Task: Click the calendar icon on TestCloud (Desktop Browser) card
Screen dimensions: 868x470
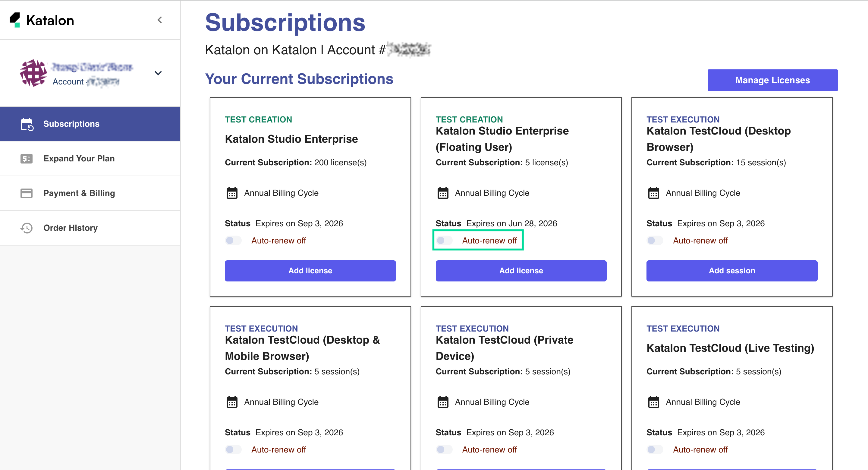Action: pos(654,192)
